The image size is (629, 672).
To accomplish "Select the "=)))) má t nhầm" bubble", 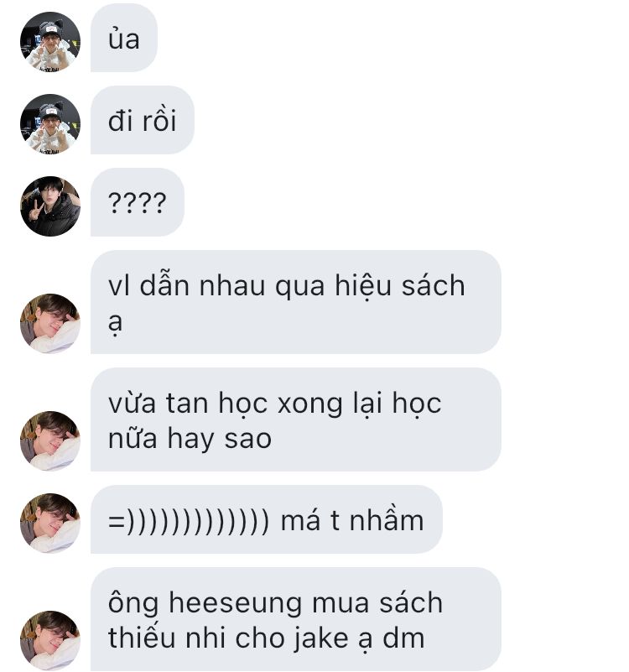I will coord(266,519).
